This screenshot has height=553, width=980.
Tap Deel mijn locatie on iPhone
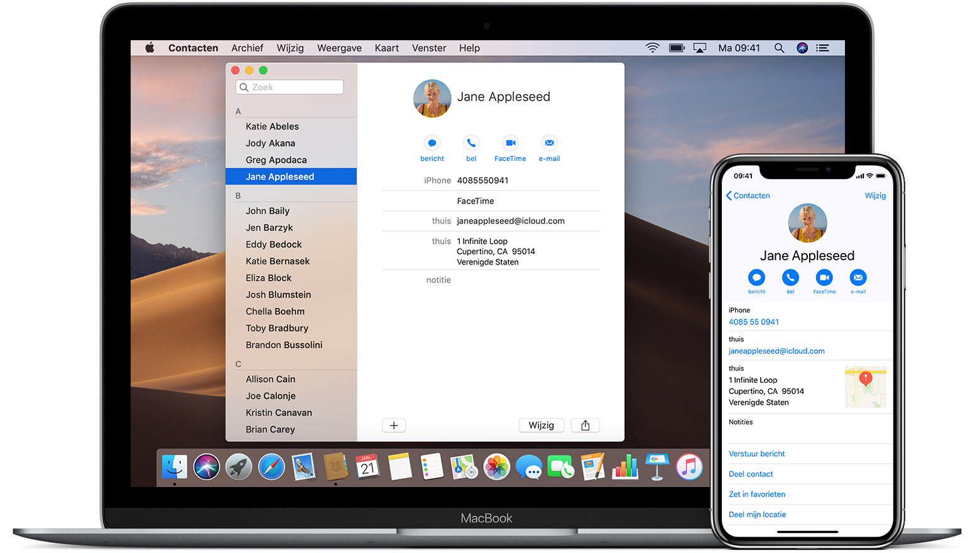point(758,514)
